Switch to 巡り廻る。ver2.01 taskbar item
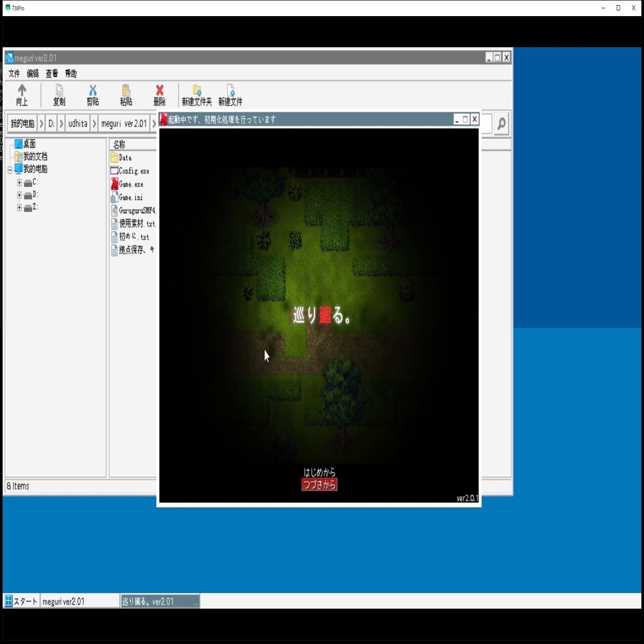 pos(160,601)
